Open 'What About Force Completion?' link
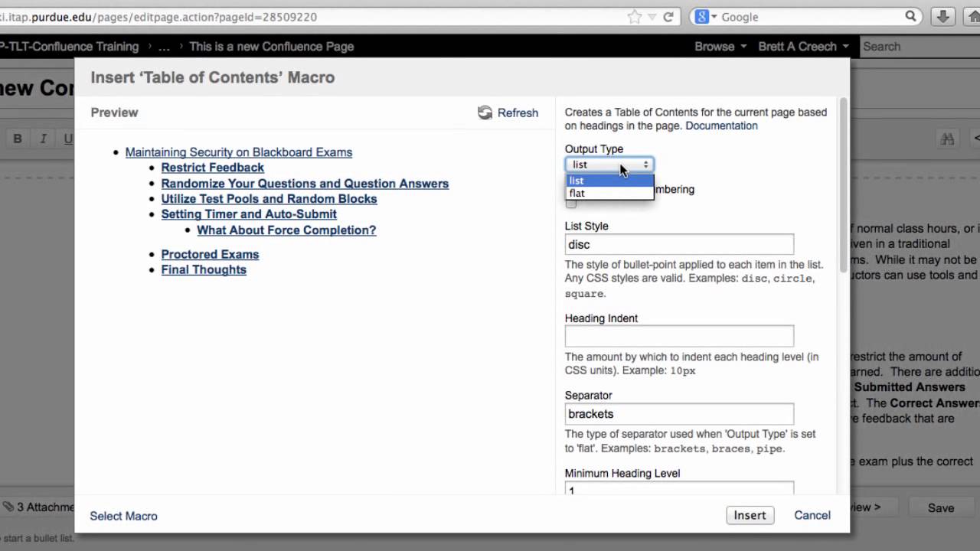This screenshot has width=980, height=551. [x=286, y=230]
